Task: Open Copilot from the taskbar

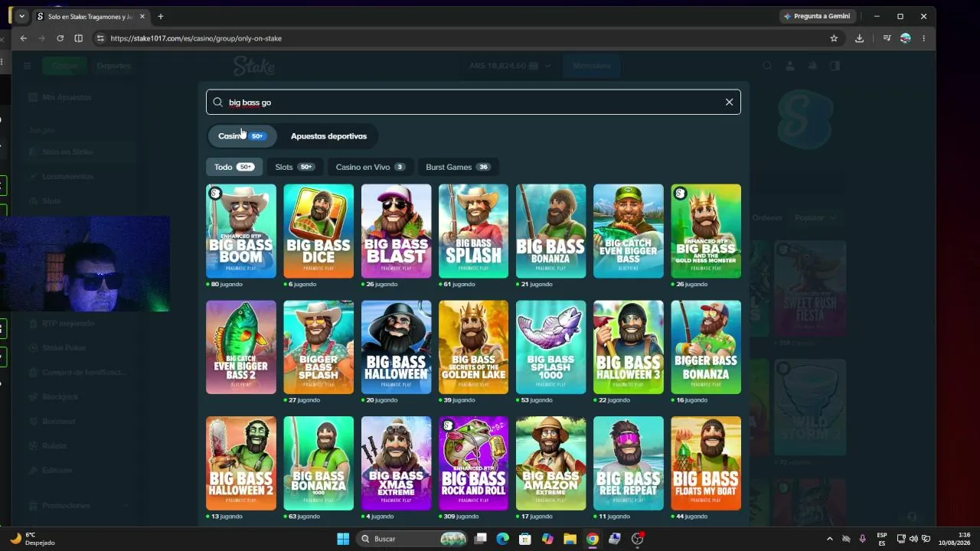Action: click(547, 539)
